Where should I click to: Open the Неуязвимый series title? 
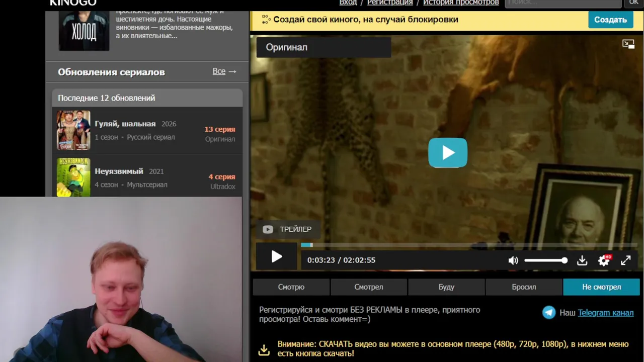tap(119, 171)
